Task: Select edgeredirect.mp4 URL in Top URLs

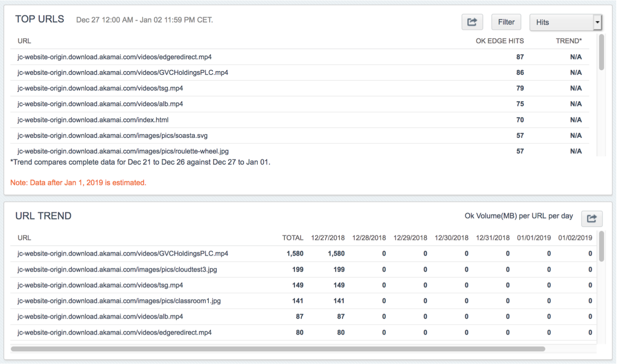Action: click(x=114, y=57)
